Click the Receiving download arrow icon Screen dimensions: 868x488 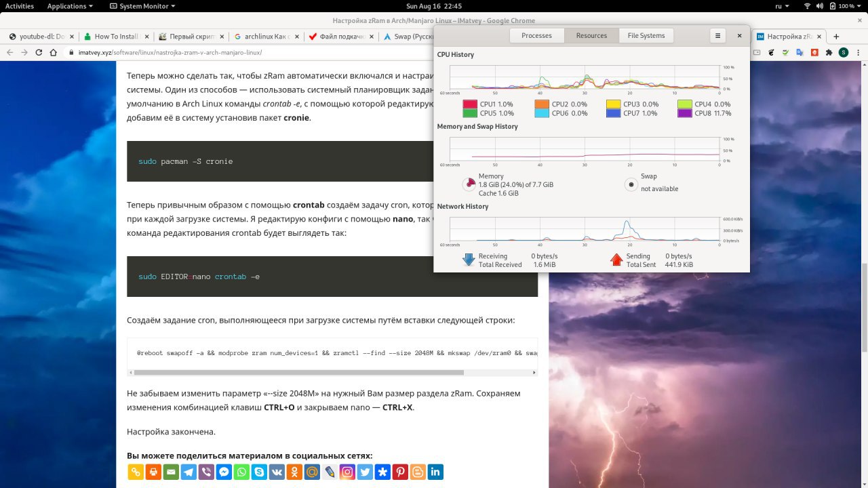[x=468, y=260]
